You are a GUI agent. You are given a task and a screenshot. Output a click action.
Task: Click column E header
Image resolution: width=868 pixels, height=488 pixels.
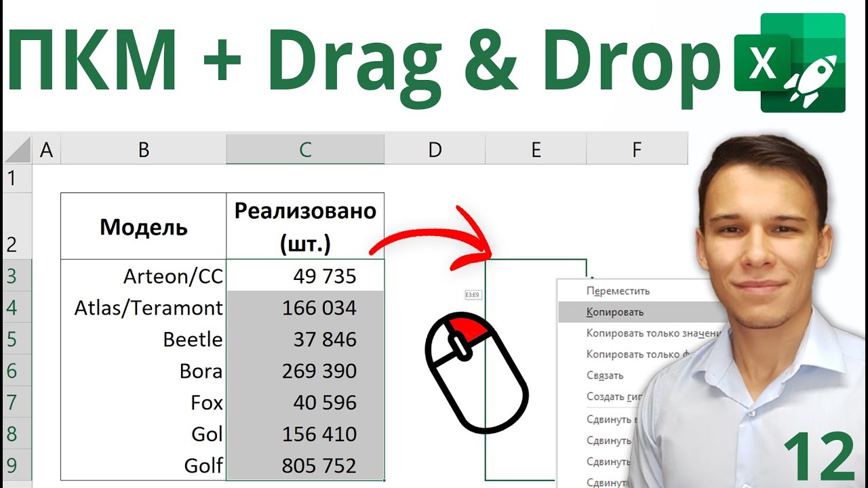pos(536,149)
